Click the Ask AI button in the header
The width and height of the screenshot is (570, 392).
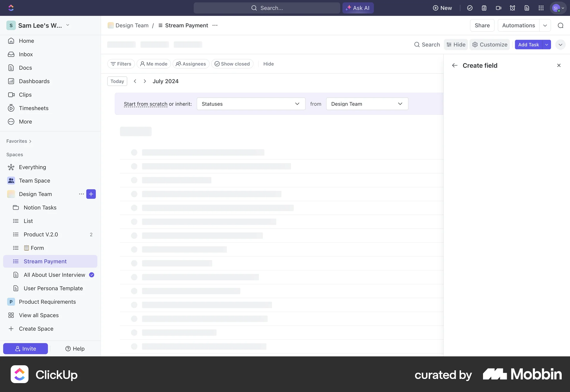pyautogui.click(x=358, y=8)
